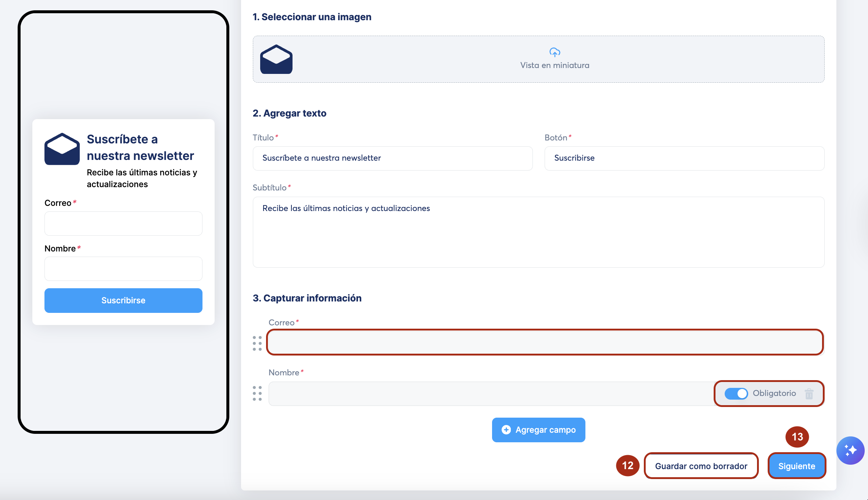Delete the Nombre field with trash icon
This screenshot has width=868, height=500.
click(809, 394)
